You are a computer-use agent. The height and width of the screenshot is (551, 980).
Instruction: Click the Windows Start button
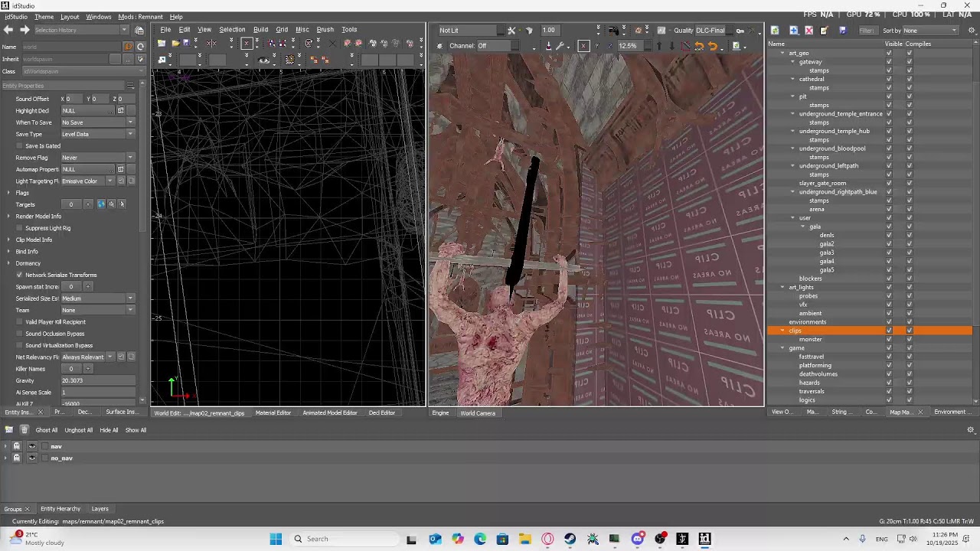tap(276, 539)
